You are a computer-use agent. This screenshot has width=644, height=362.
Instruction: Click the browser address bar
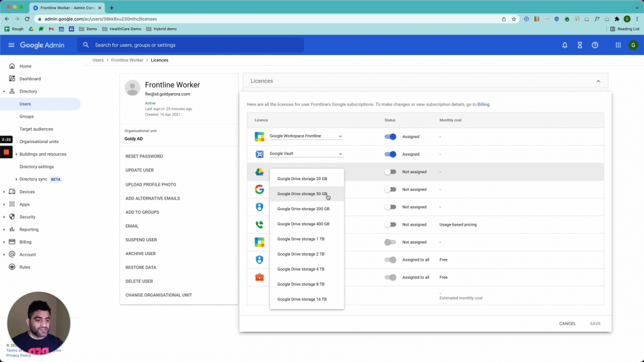(x=267, y=19)
